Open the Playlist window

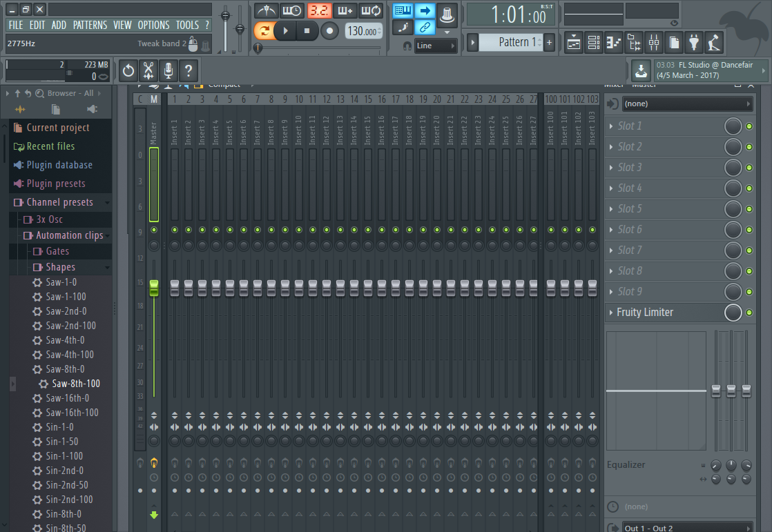tap(573, 42)
